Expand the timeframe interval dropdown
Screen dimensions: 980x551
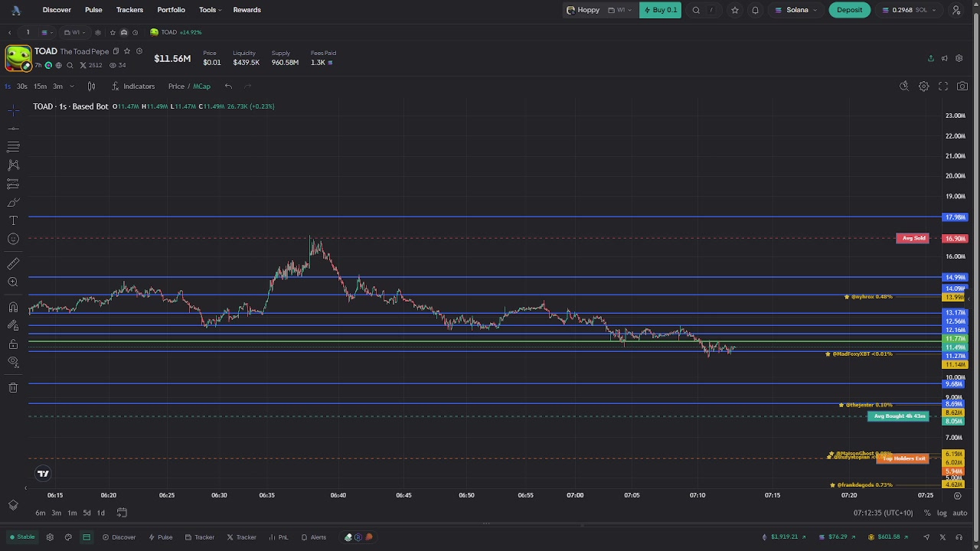pyautogui.click(x=71, y=86)
